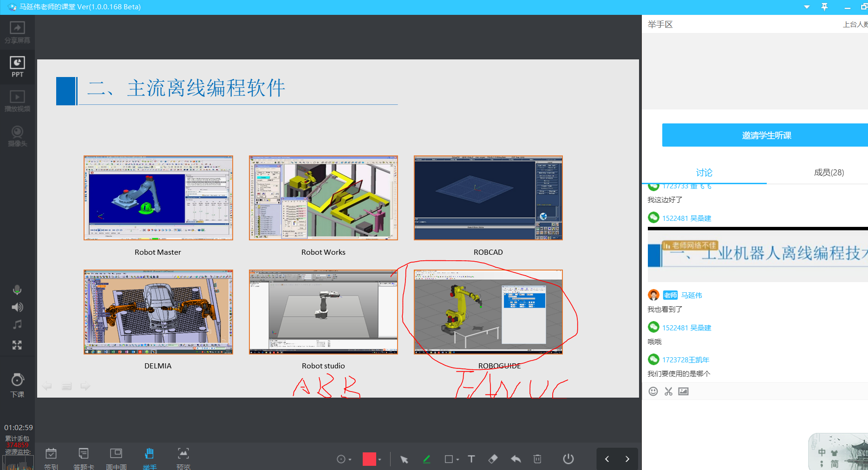The height and width of the screenshot is (470, 868).
Task: Click chat message 我们要使用的是哪个
Action: (679, 373)
